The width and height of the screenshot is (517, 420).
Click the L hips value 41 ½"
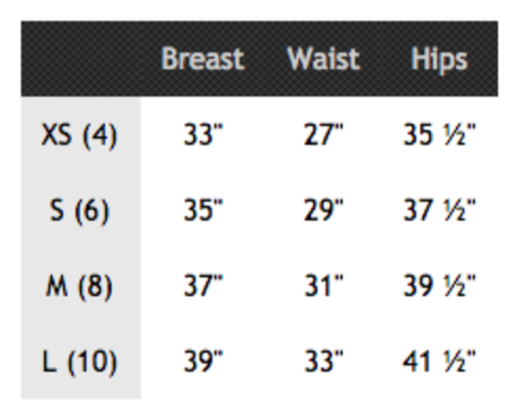point(439,361)
